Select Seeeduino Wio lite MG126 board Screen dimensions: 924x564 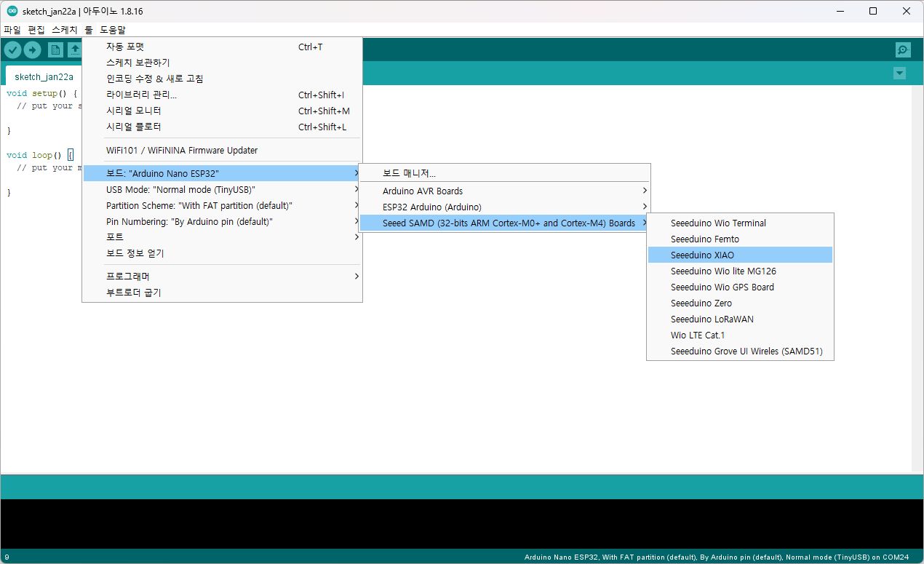740,271
